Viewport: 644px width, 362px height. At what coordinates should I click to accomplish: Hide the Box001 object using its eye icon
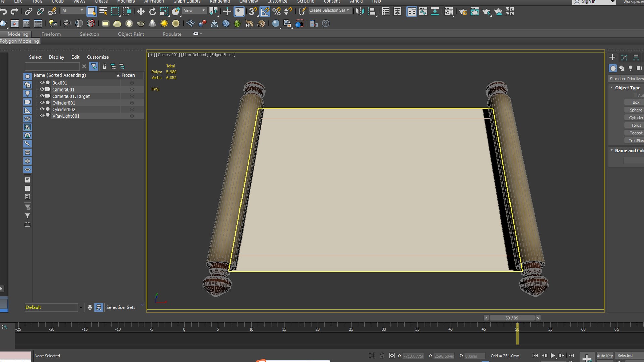click(x=42, y=83)
